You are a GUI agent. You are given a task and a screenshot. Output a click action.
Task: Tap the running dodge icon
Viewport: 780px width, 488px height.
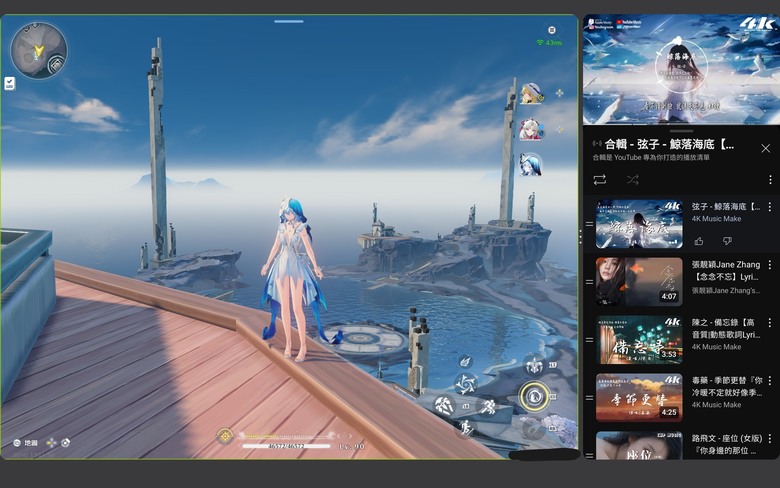pos(489,406)
